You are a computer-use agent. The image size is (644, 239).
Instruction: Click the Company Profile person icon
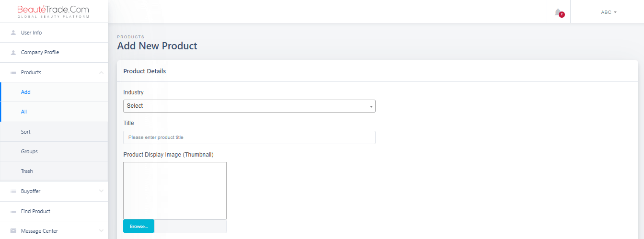[13, 53]
